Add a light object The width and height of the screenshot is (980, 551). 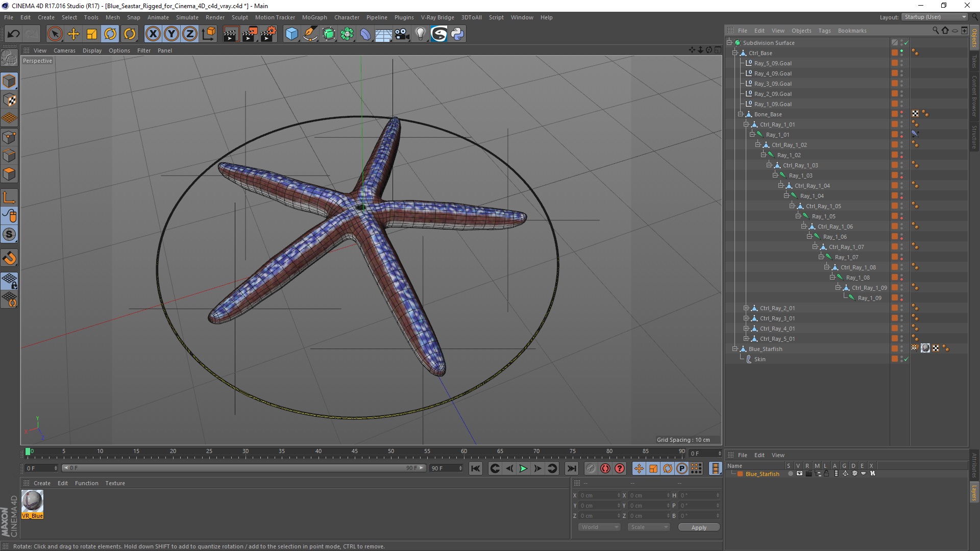tap(420, 34)
